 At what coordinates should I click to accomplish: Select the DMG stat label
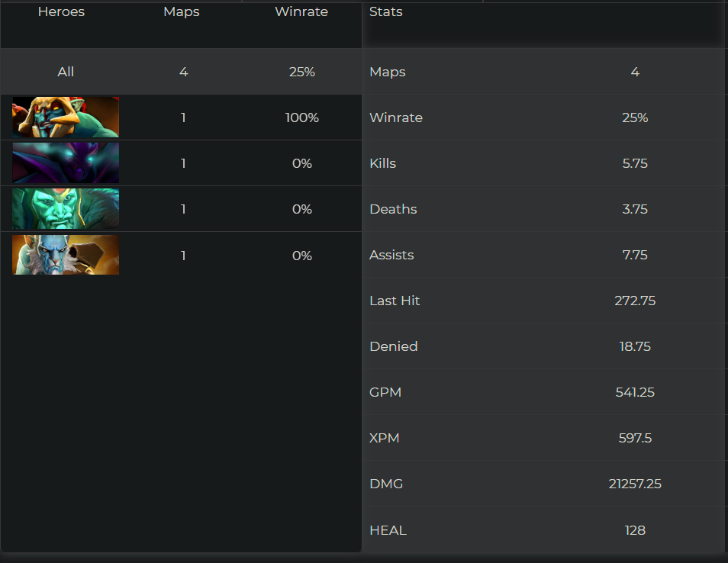(386, 484)
